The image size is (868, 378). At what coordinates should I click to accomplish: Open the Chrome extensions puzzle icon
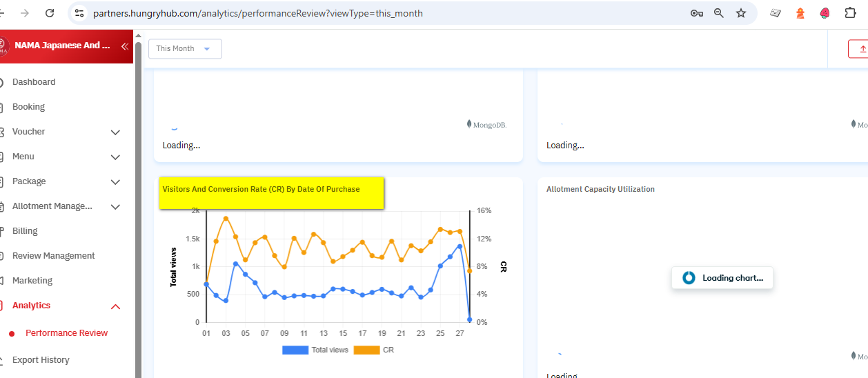tap(850, 13)
